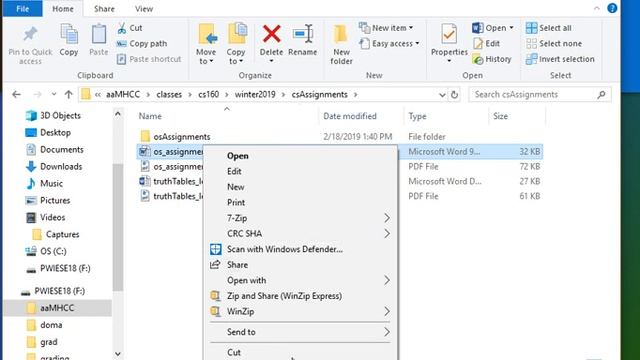
Task: Open WinZip submenu entry
Action: pos(300,311)
